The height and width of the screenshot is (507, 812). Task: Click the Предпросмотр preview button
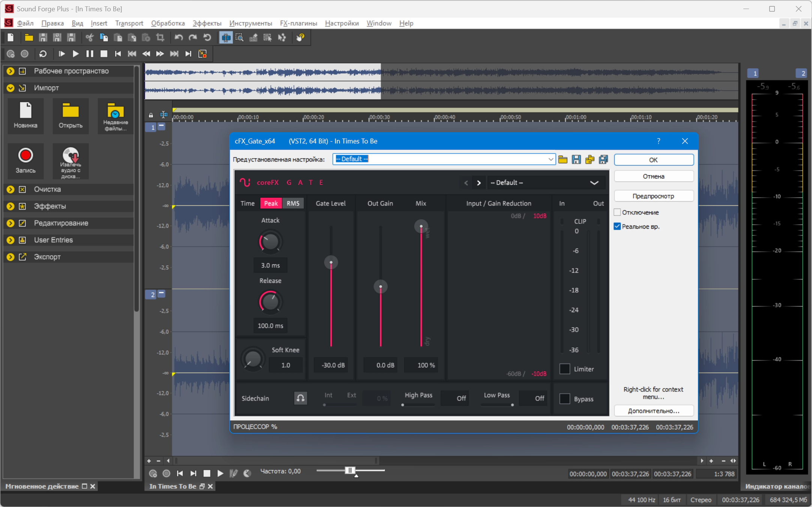[654, 196]
